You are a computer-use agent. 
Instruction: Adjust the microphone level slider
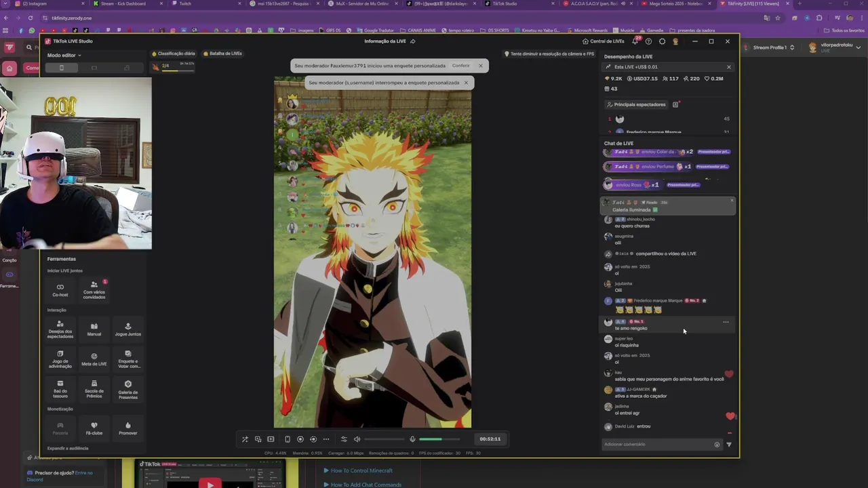point(439,439)
